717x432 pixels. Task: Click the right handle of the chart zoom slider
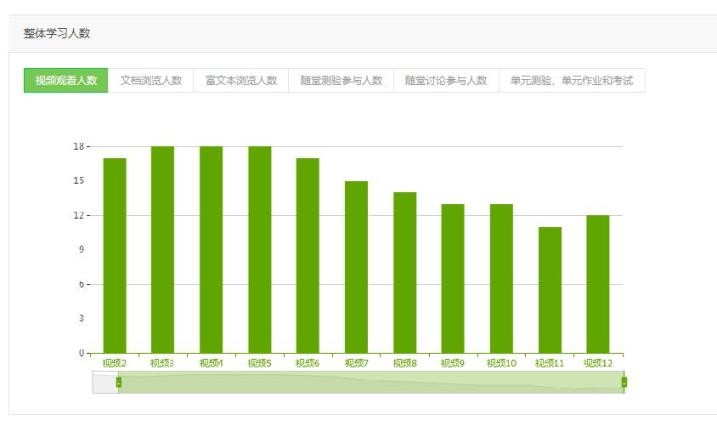pos(624,382)
